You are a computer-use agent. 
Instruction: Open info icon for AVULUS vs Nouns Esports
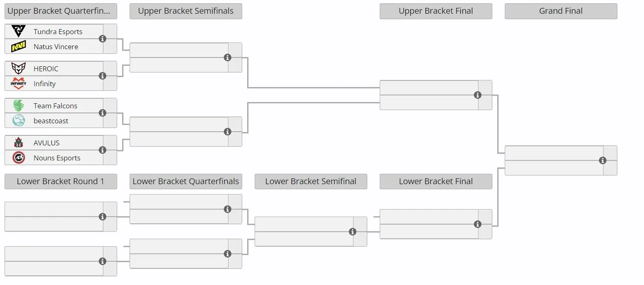pyautogui.click(x=102, y=150)
